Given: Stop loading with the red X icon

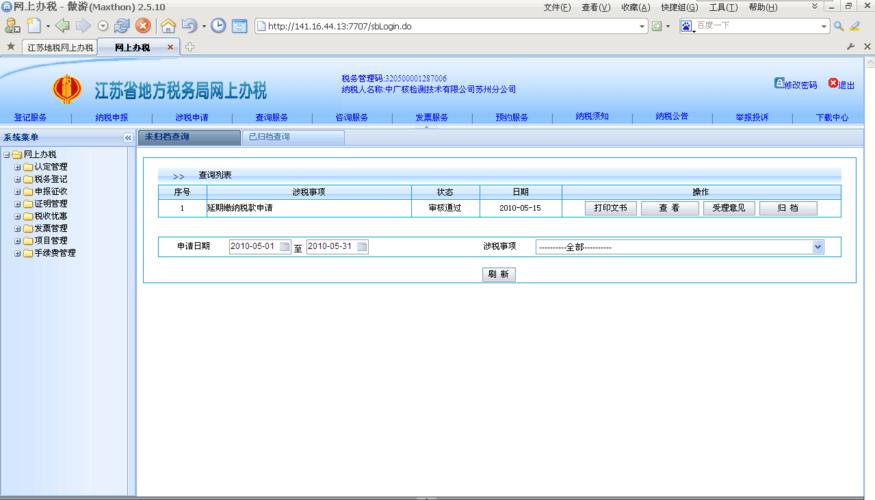Looking at the screenshot, I should pyautogui.click(x=143, y=26).
